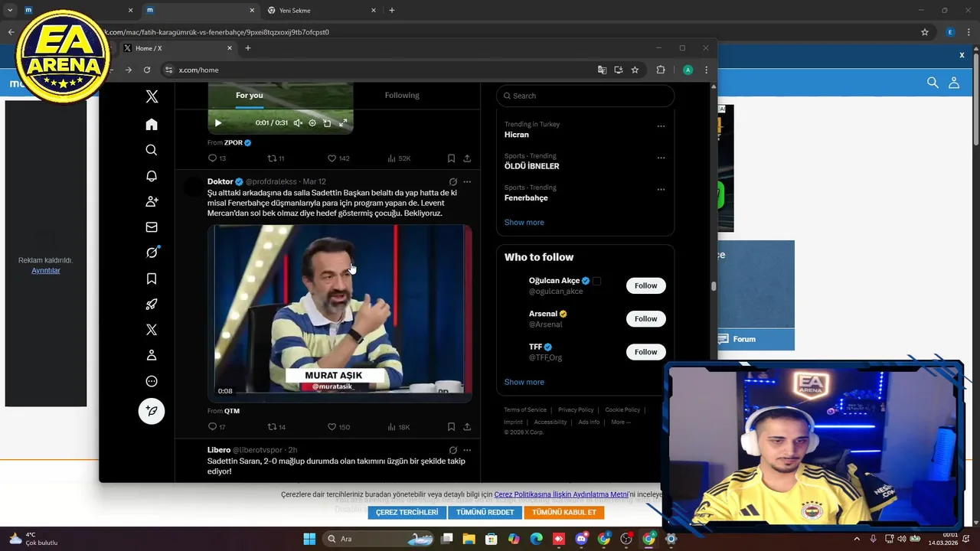Open the X logo at the top of the sidebar
The height and width of the screenshot is (551, 980).
tap(152, 96)
